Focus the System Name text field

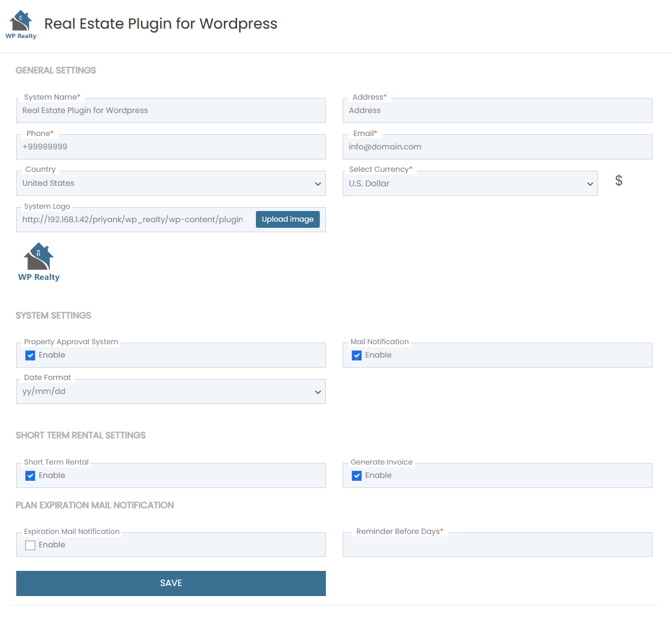tap(171, 111)
